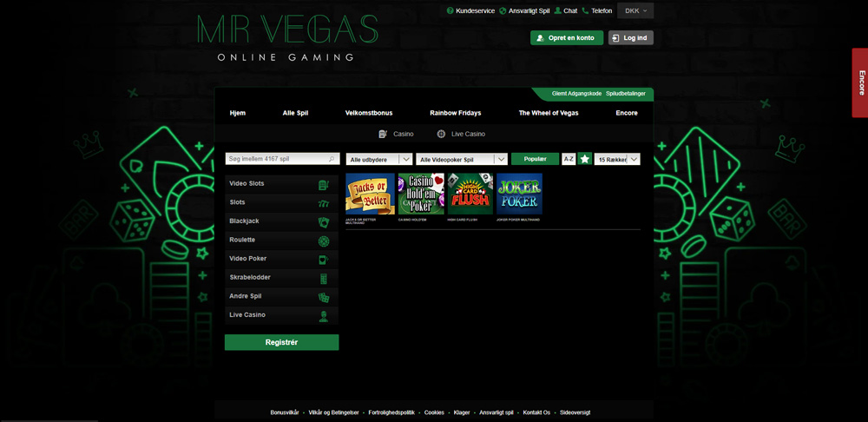Open Joker Poker game thumbnail
The image size is (868, 422).
click(519, 194)
